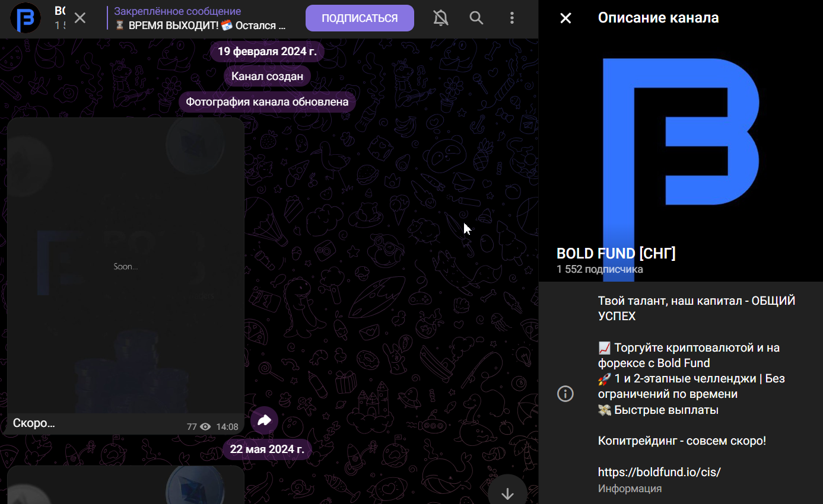
Task: Click the Информация label under the link
Action: click(x=630, y=489)
